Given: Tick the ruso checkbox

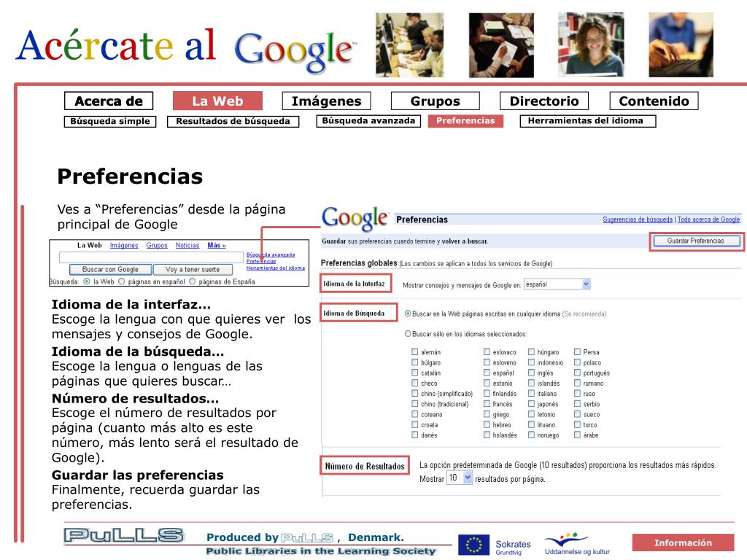Looking at the screenshot, I should 577,393.
